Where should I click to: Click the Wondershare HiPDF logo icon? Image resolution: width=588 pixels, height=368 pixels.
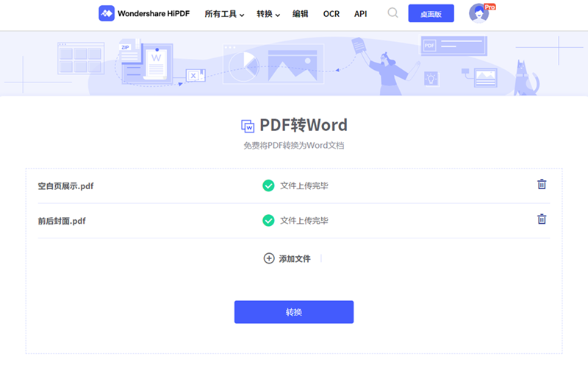click(x=107, y=13)
